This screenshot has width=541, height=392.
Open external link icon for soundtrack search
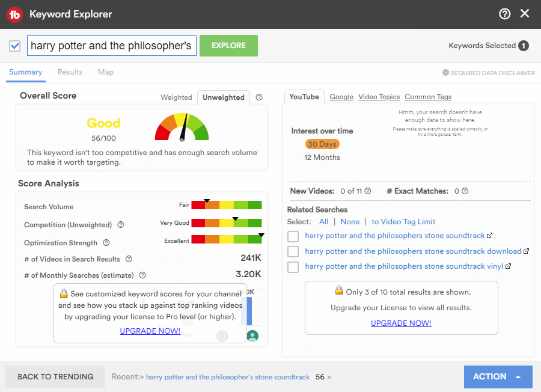[x=489, y=236]
